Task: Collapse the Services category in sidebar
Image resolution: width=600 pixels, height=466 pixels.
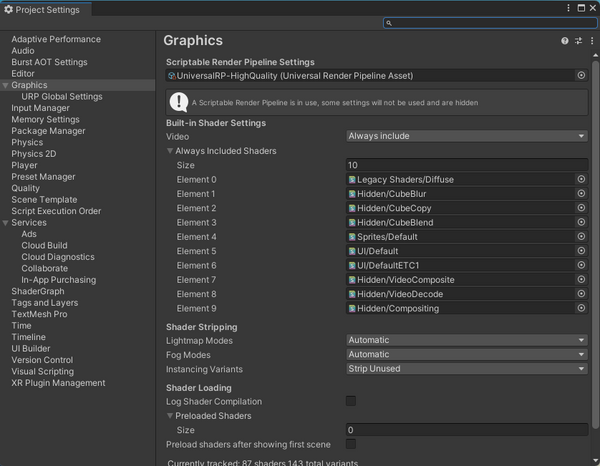Action: (6, 223)
